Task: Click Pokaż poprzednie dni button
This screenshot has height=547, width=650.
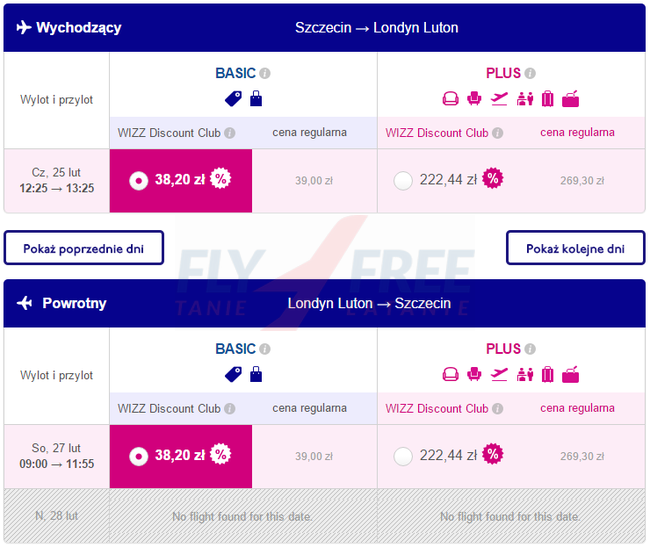Action: click(84, 248)
